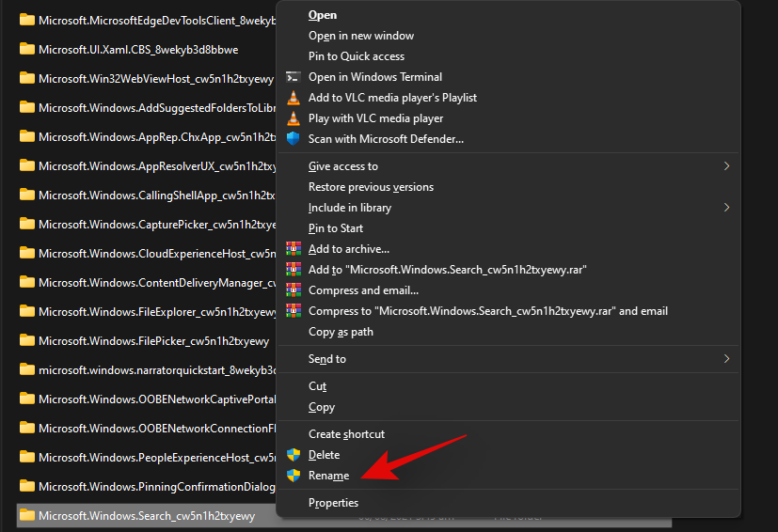Click the Windows Terminal icon in menu

294,77
